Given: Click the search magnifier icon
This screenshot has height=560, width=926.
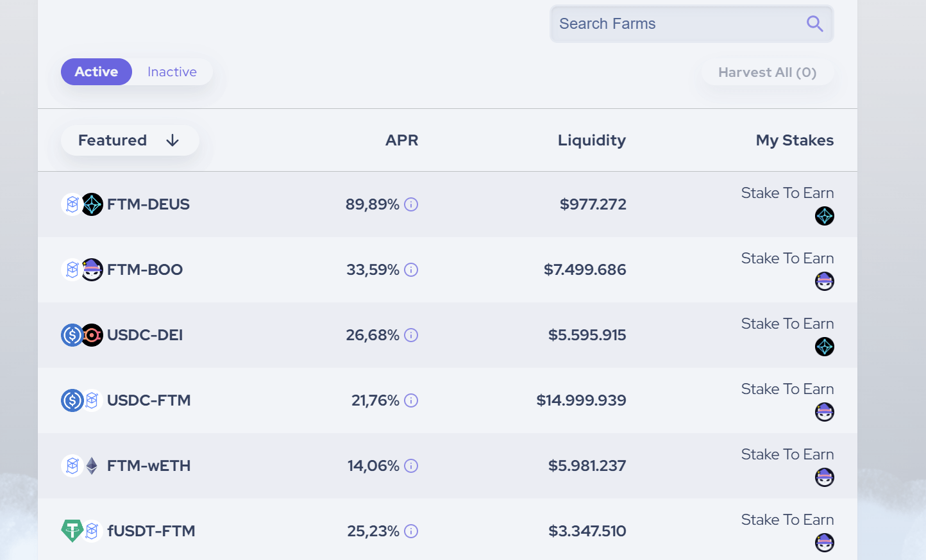Looking at the screenshot, I should (814, 24).
